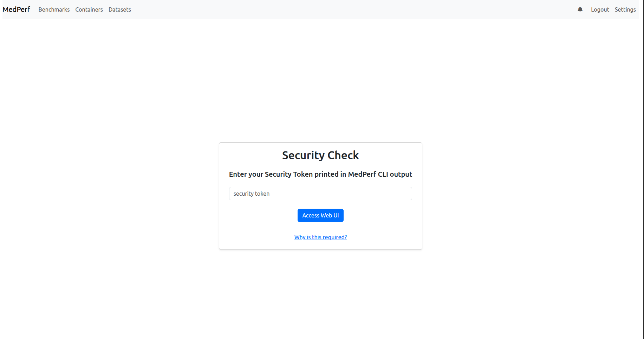The image size is (644, 339).
Task: Open the notifications bell icon
Action: coord(580,10)
